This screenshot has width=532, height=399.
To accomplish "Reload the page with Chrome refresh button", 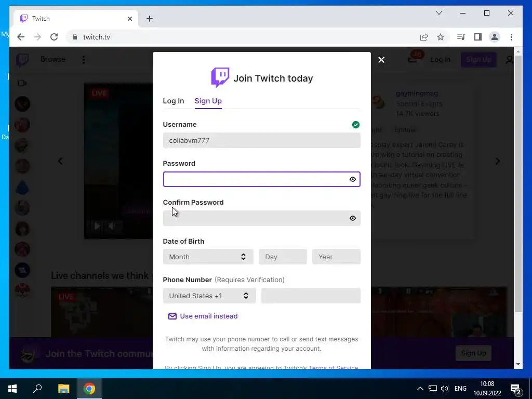I will point(54,37).
